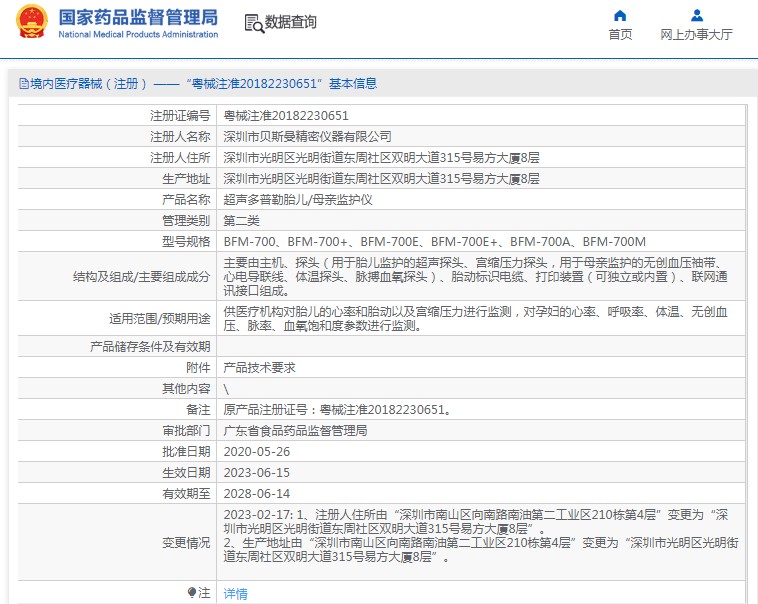Click the 数据查询 magnifier document icon
The width and height of the screenshot is (758, 604).
253,23
